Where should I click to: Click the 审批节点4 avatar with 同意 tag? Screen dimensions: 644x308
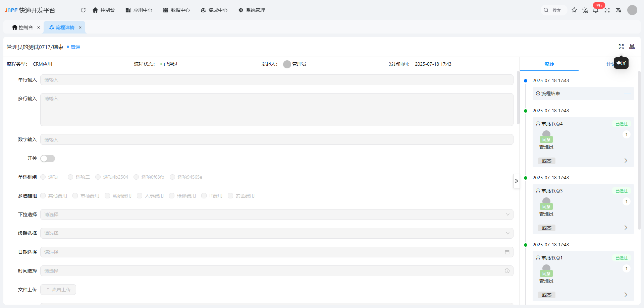pyautogui.click(x=546, y=137)
